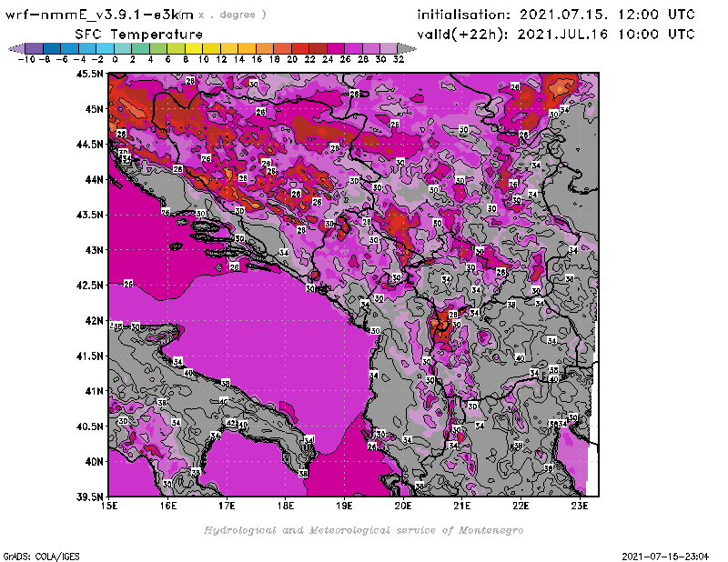Click the '43N' latitude label
The height and width of the screenshot is (562, 728).
tap(95, 250)
